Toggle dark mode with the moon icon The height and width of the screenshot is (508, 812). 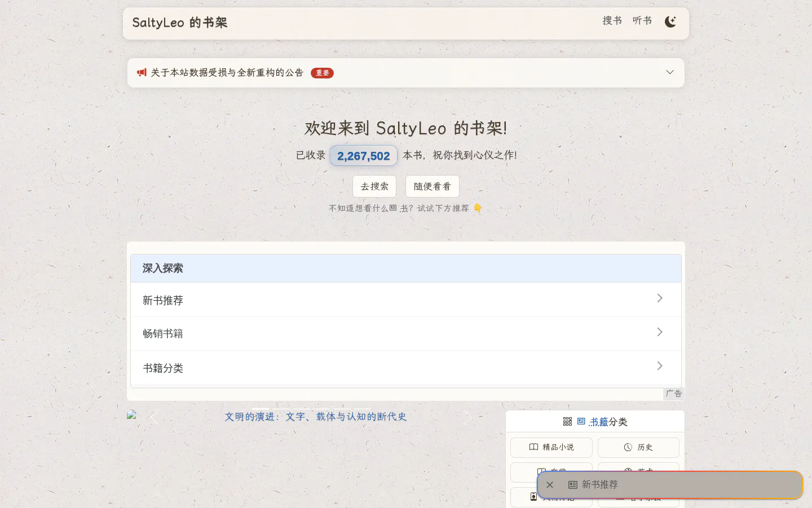click(670, 21)
